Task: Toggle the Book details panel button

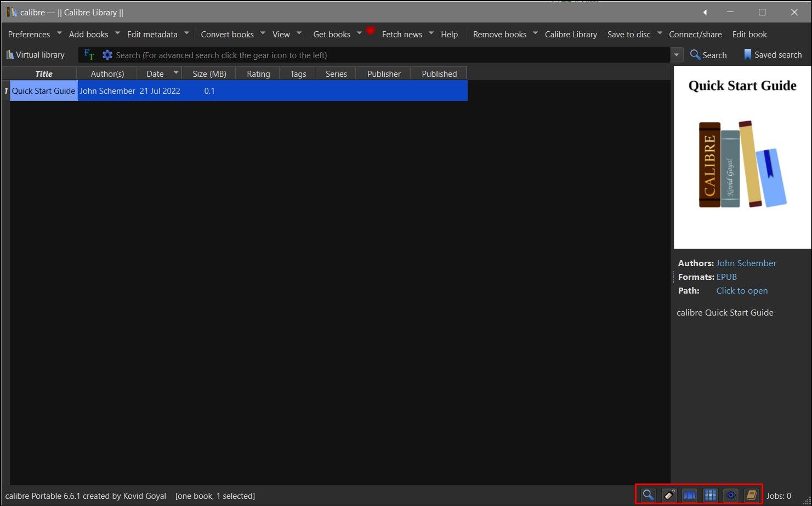Action: (x=751, y=495)
